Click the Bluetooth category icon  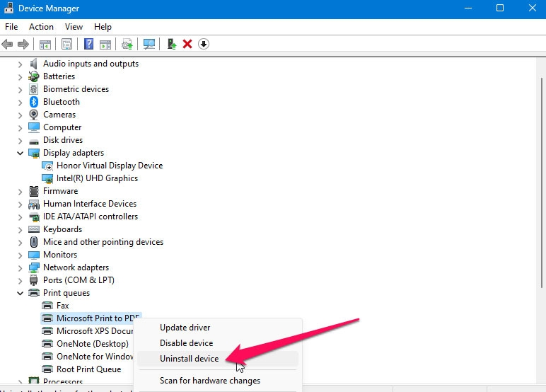point(34,102)
